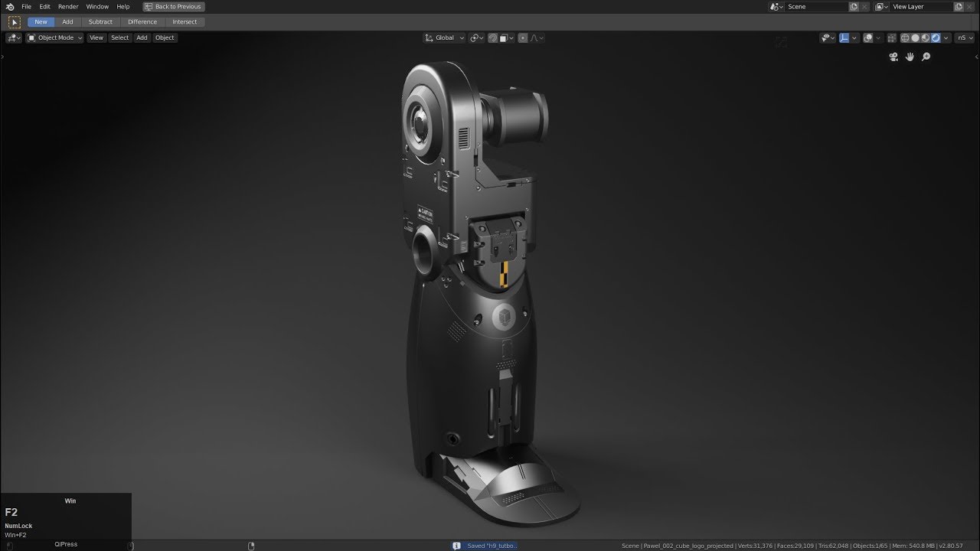Image resolution: width=980 pixels, height=551 pixels.
Task: Click the Blender logo icon
Action: tap(8, 6)
